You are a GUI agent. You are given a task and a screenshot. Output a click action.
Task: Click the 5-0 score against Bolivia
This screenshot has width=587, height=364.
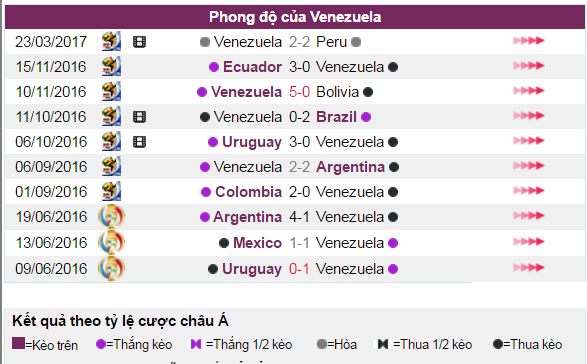click(x=299, y=92)
